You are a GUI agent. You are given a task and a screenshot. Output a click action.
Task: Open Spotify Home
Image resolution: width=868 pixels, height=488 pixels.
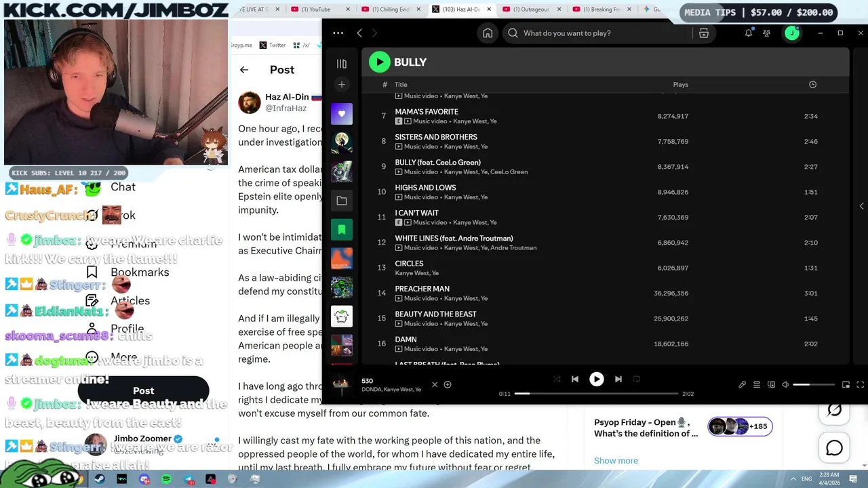pos(488,33)
